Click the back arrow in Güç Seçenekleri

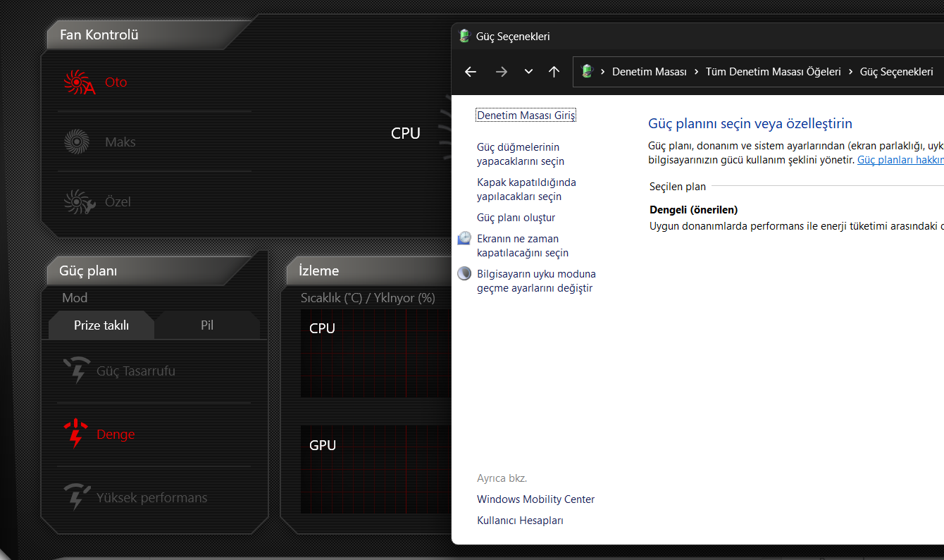click(x=471, y=72)
